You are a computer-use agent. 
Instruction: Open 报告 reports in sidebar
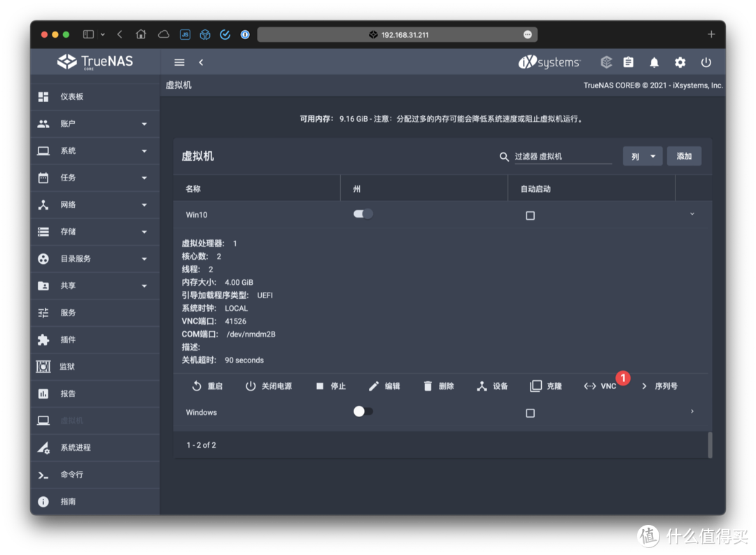(95, 394)
